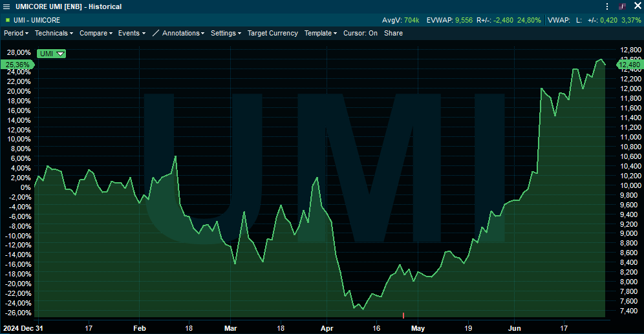644x334 pixels.
Task: Click the Mar label on time axis
Action: coord(230,328)
